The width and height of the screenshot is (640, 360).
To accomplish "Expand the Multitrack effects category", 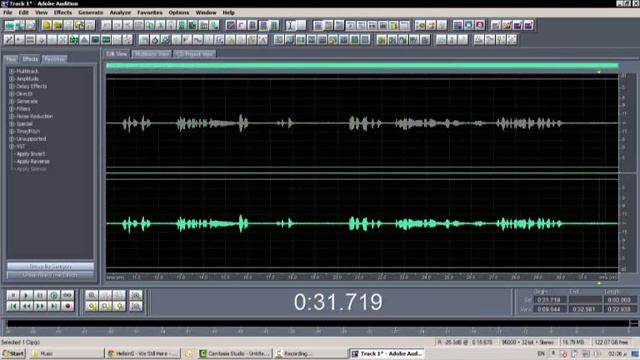I will click(12, 71).
